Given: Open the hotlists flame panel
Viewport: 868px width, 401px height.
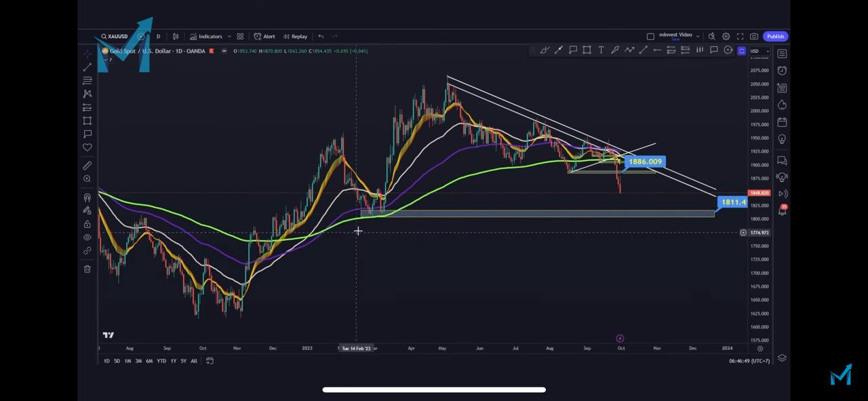Looking at the screenshot, I should click(782, 105).
